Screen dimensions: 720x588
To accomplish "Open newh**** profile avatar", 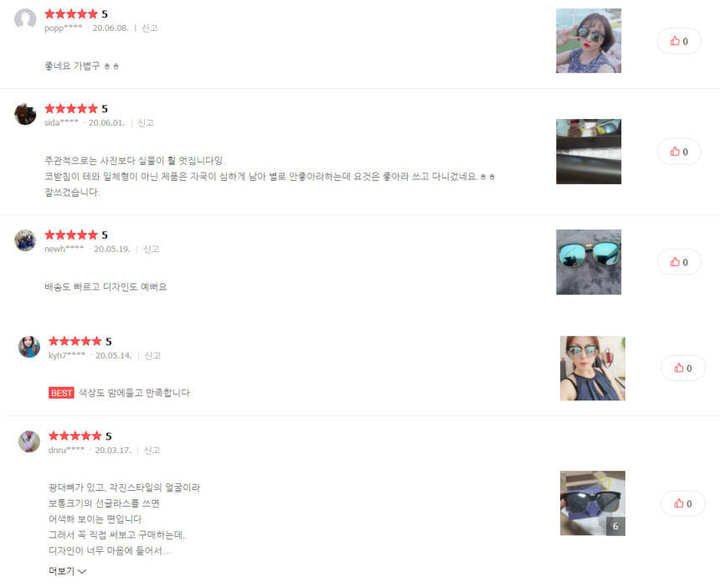I will pyautogui.click(x=25, y=240).
